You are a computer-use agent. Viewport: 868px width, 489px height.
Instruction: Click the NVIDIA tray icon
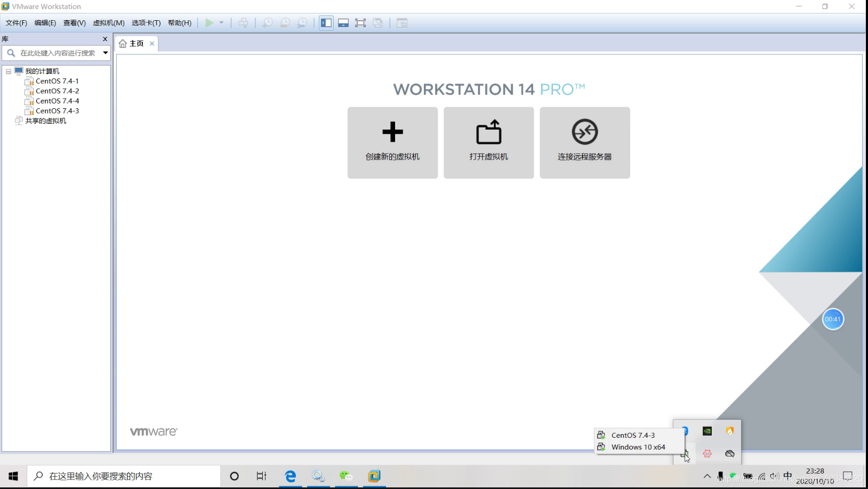pos(708,431)
